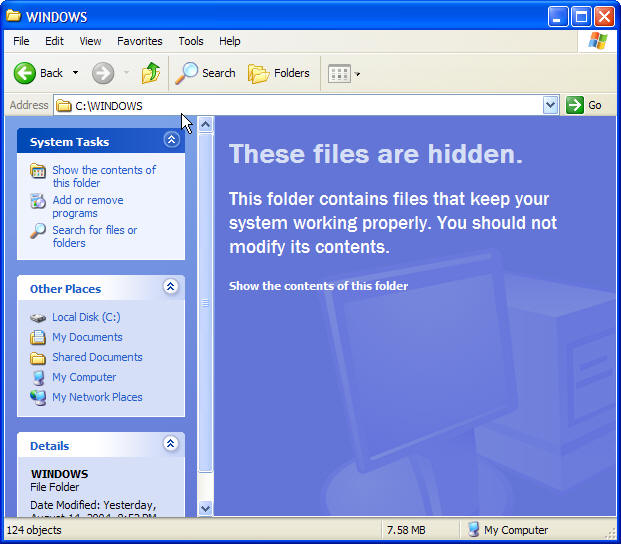Click the My Documents folder icon
Viewport: 621px width, 544px height.
[38, 337]
